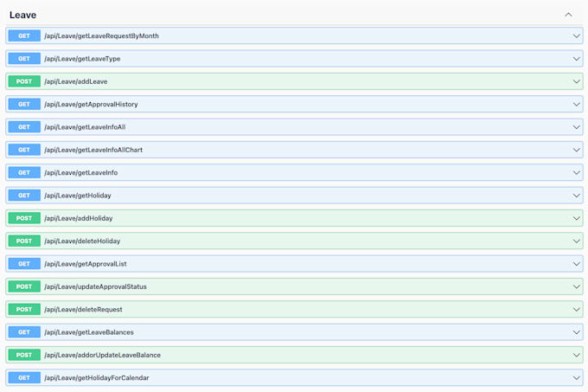Viewport: 588px width, 392px height.
Task: Collapse the Leave section with top chevron
Action: 568,15
